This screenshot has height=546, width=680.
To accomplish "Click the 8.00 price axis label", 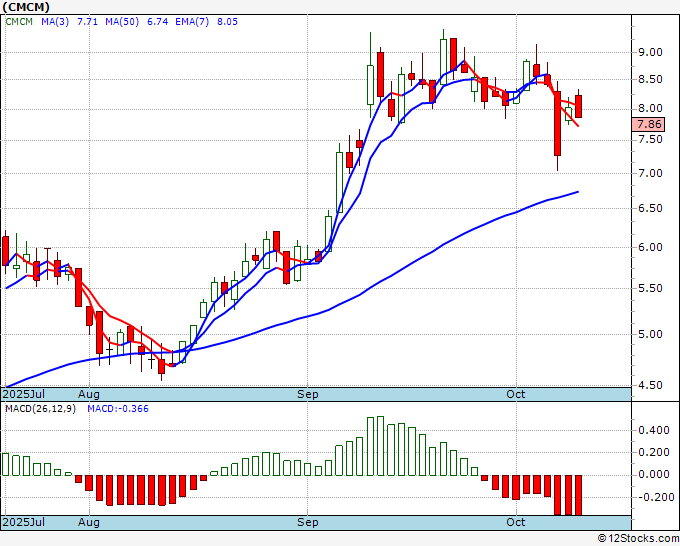I will 650,108.
